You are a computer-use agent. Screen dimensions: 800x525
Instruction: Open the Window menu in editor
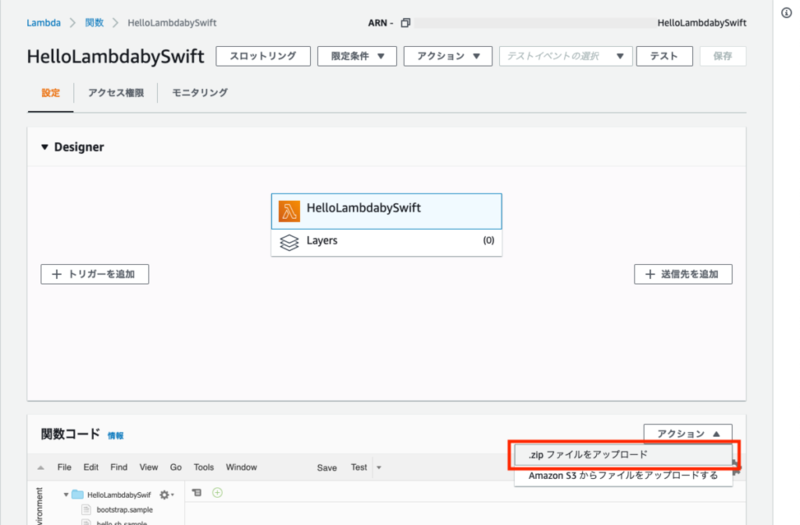tap(241, 467)
